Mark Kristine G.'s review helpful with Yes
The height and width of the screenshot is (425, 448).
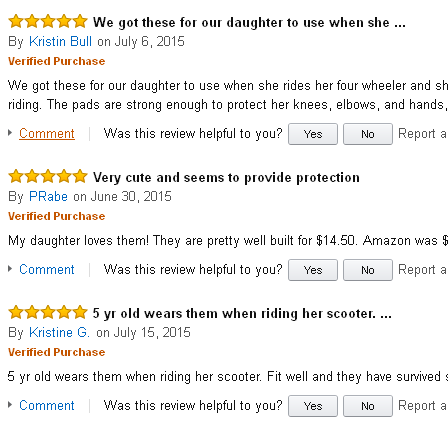313,406
